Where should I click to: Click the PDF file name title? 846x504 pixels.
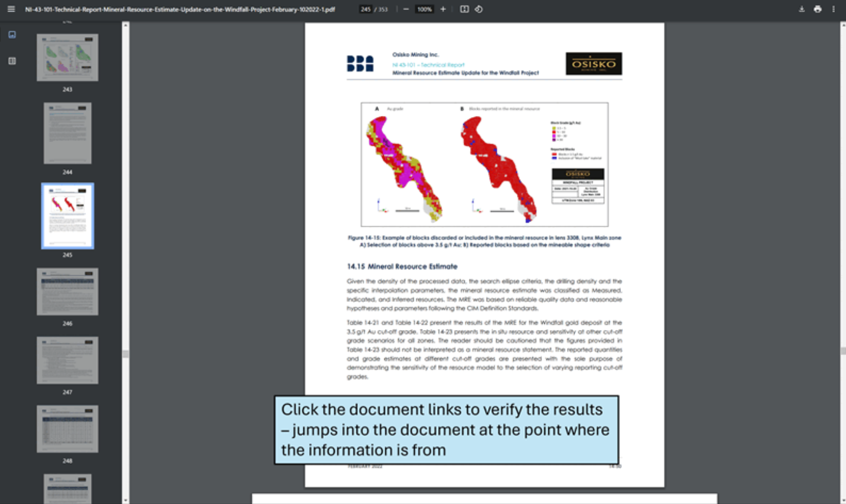coord(180,9)
